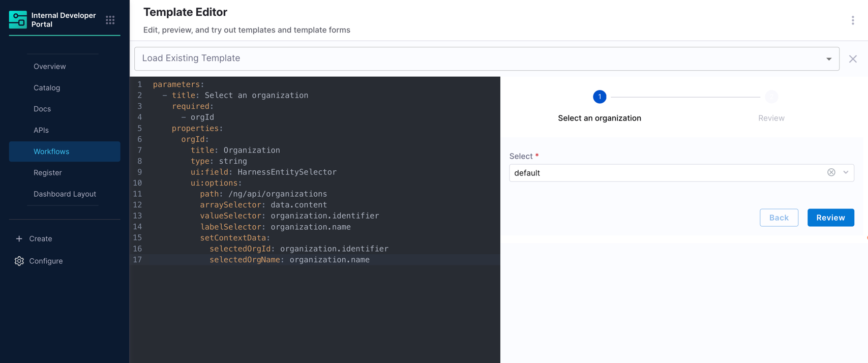Click step 1 circle in the stepper
Screen dimensions: 868x363
coord(600,97)
